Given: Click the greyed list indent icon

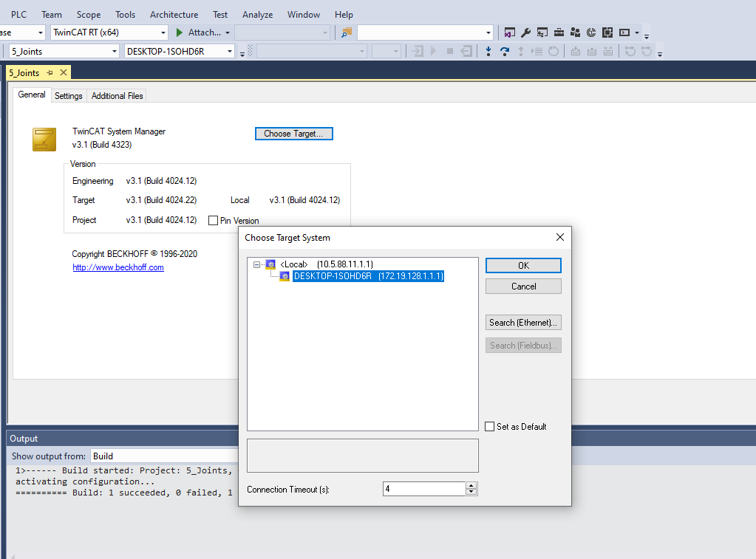Looking at the screenshot, I should tap(537, 51).
